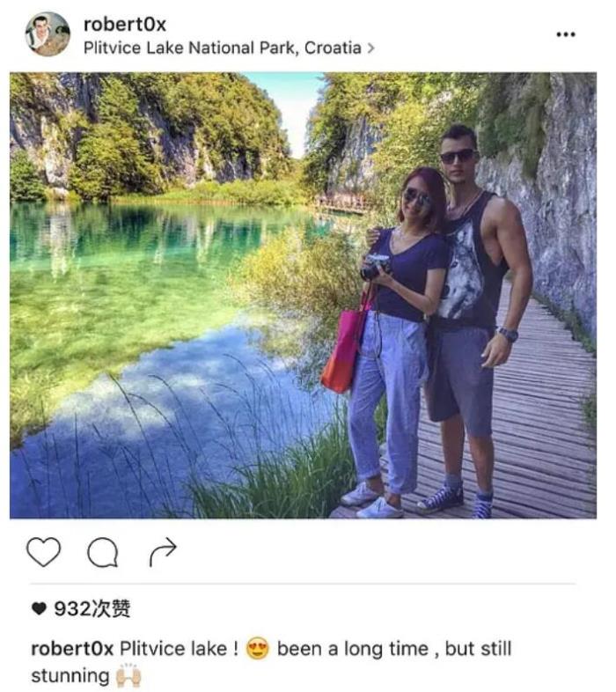Click the small black heart beside 932
The height and width of the screenshot is (692, 616).
40,609
